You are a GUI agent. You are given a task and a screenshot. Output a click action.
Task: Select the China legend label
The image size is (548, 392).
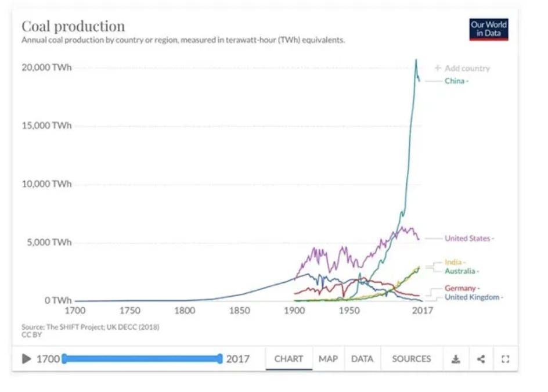[x=456, y=81]
